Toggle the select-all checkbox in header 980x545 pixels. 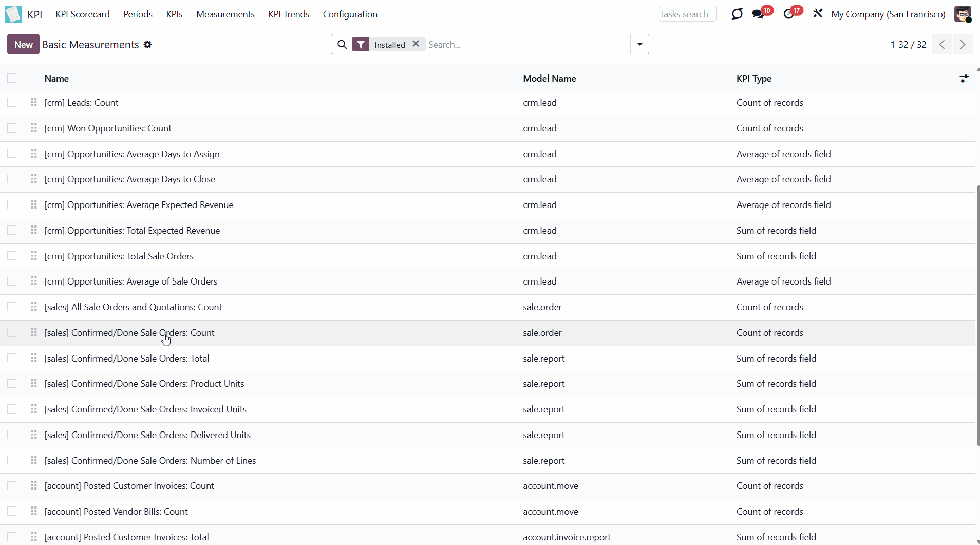12,78
